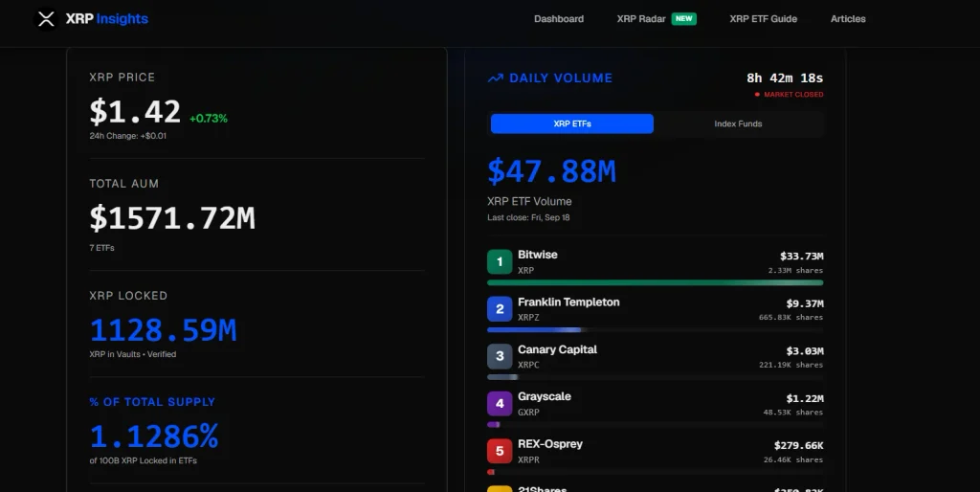The width and height of the screenshot is (980, 492).
Task: Switch to the Index Funds tab
Action: [738, 123]
